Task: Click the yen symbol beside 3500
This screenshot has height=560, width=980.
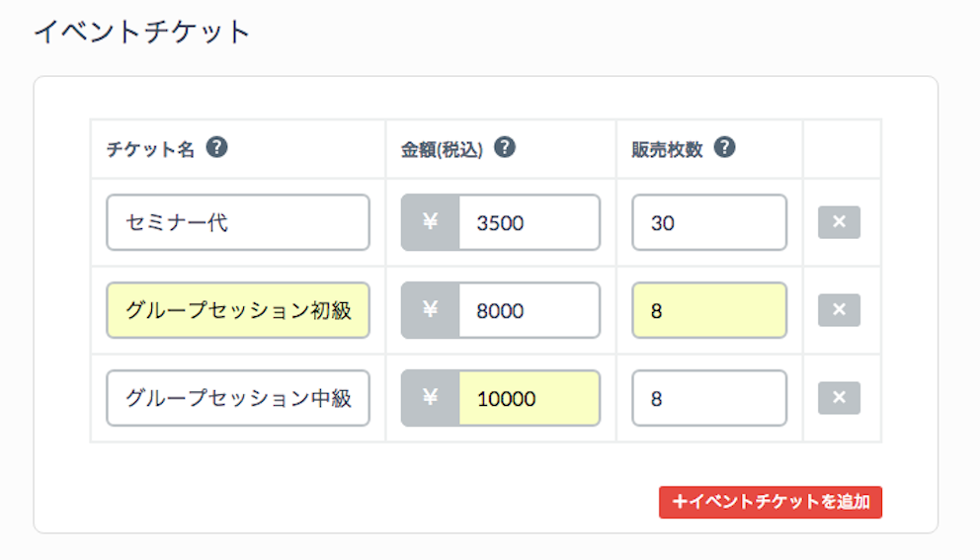Action: click(430, 222)
